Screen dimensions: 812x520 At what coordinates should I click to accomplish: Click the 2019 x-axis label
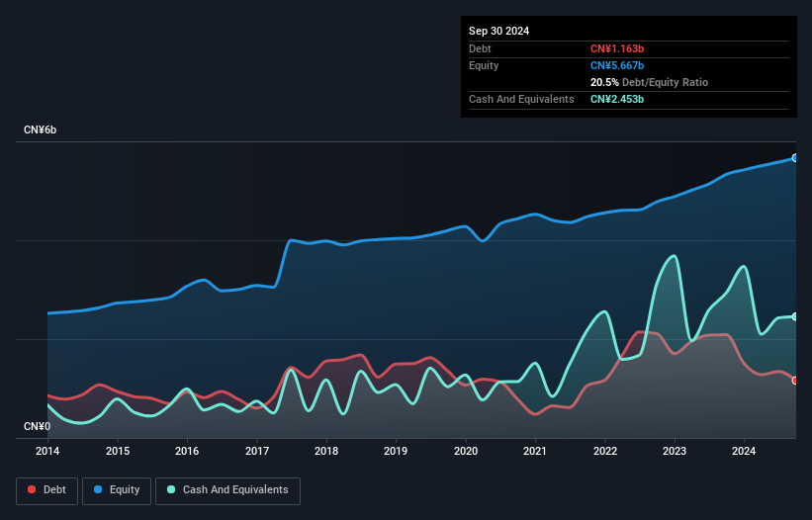pos(396,451)
